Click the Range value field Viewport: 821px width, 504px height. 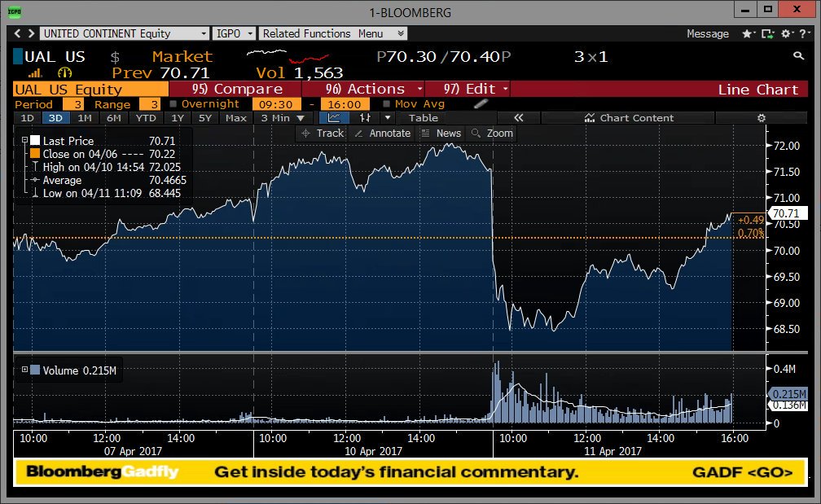coord(150,104)
